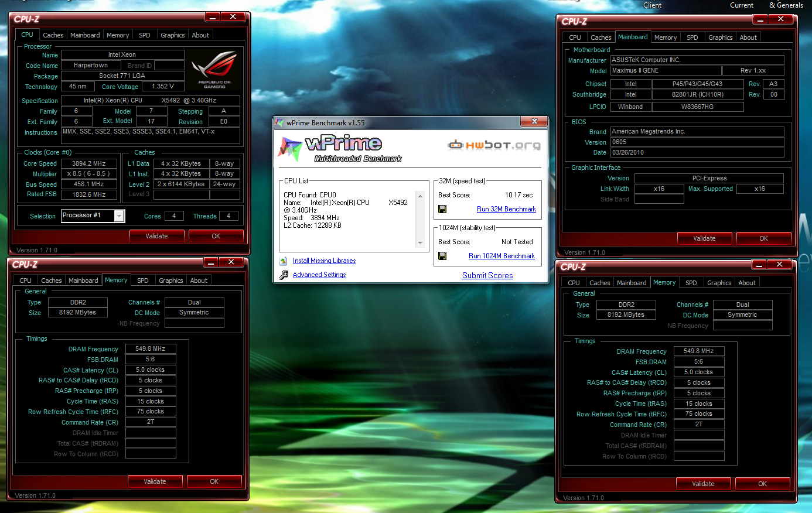This screenshot has width=812, height=513.
Task: Click FSB:DRAM 5:6 value in bottom-right CPU-Z window
Action: click(699, 362)
